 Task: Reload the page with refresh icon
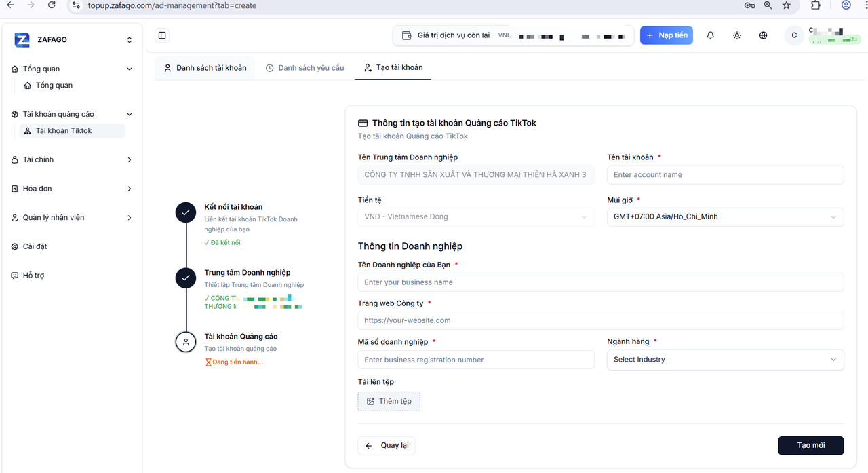coord(52,5)
